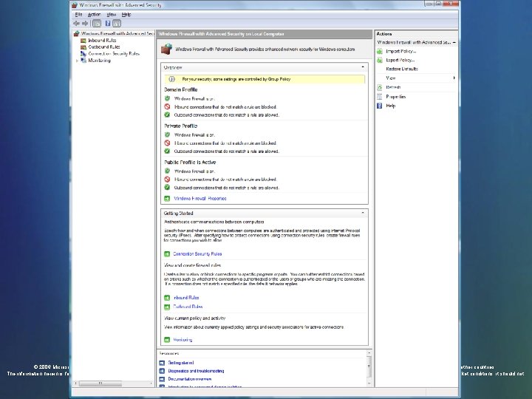Open the Connection Security Rules link
The height and width of the screenshot is (399, 532).
(x=197, y=253)
